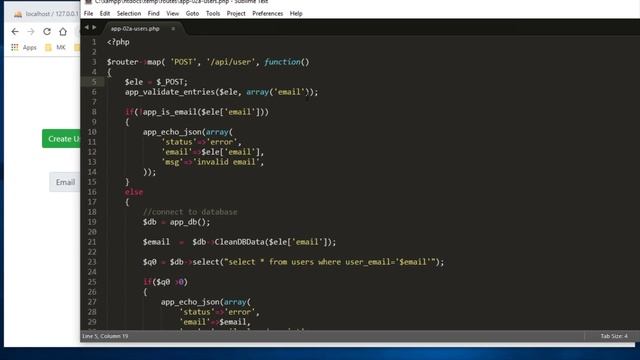
Task: Click the //connect to database comment
Action: 190,212
